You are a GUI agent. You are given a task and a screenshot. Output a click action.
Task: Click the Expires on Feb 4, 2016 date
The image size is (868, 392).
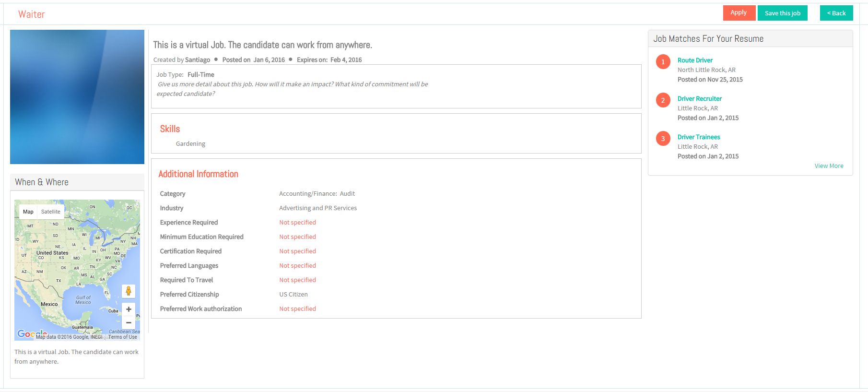pos(329,60)
